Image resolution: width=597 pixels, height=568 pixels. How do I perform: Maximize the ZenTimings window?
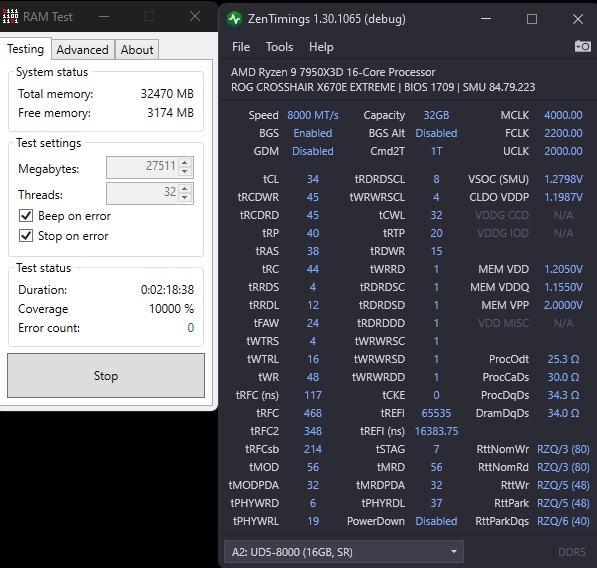click(532, 19)
